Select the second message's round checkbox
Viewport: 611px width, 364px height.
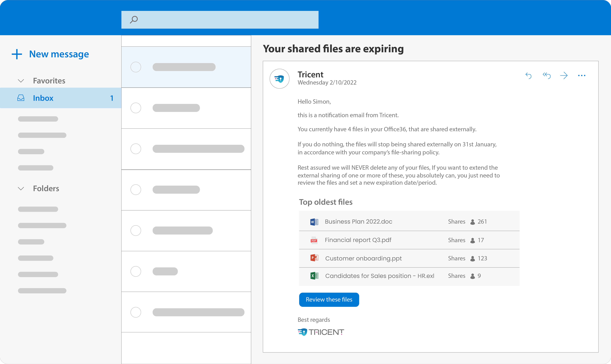tap(136, 108)
